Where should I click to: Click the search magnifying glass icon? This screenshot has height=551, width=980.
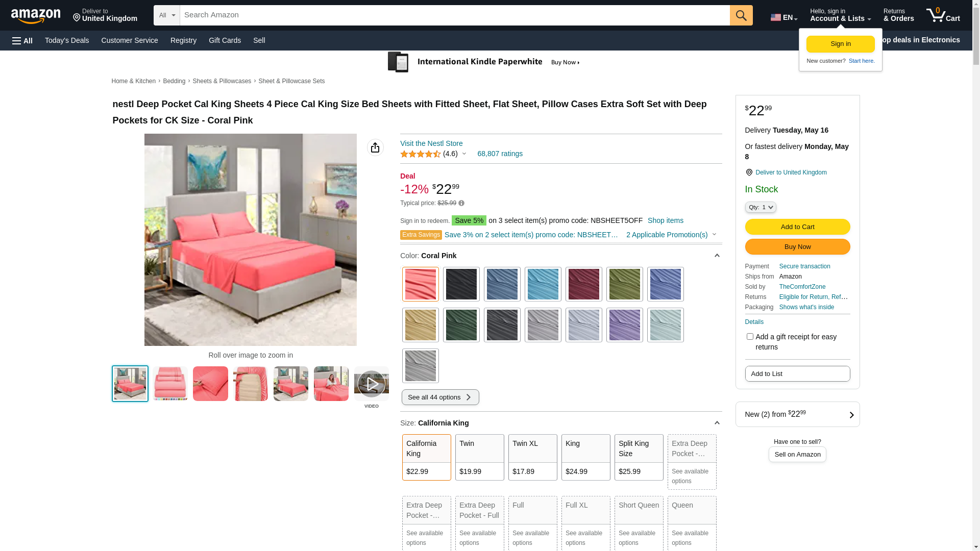[x=741, y=15]
